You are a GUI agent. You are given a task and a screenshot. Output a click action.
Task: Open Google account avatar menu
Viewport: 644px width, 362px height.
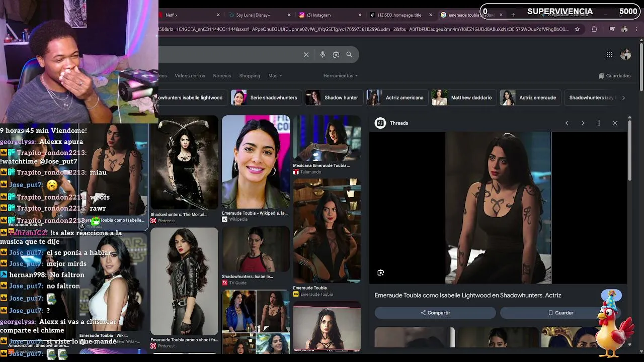(x=625, y=55)
